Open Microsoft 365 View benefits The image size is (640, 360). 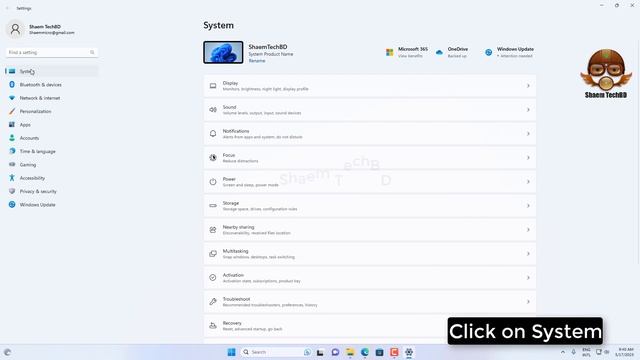[x=410, y=56]
